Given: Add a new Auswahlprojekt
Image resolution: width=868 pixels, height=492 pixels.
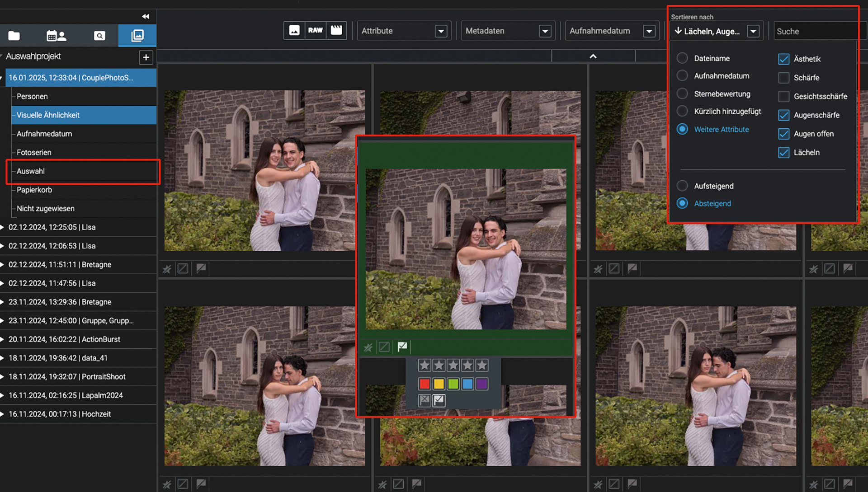Looking at the screenshot, I should tap(146, 57).
